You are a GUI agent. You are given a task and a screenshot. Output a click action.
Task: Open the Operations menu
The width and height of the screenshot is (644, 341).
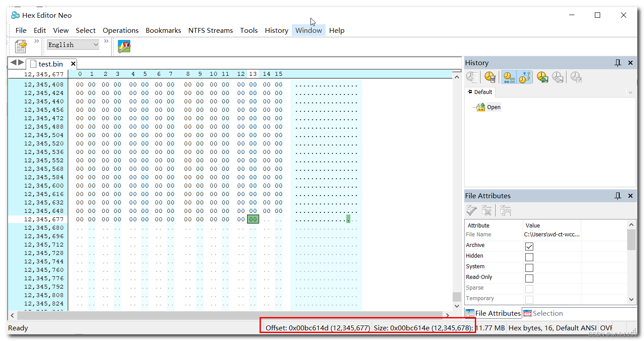(120, 30)
